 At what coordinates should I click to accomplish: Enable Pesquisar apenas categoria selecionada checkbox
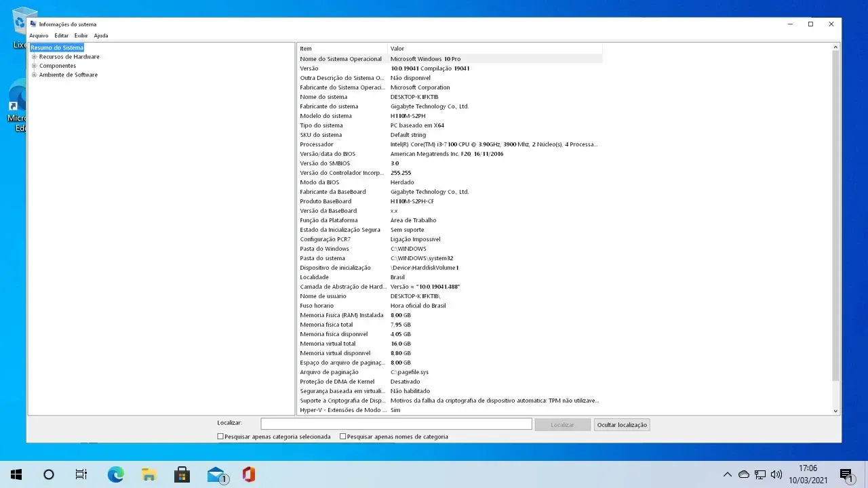220,436
